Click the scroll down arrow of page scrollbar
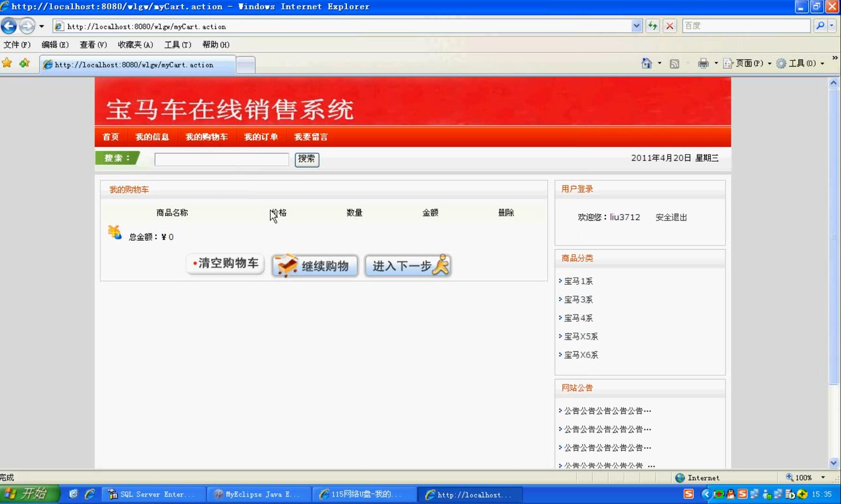 pos(834,463)
